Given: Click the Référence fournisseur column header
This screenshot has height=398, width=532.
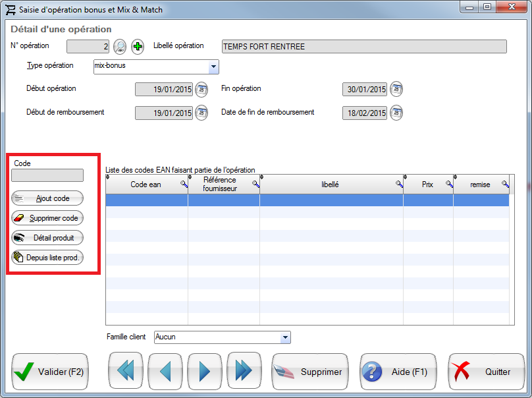Looking at the screenshot, I should 224,185.
